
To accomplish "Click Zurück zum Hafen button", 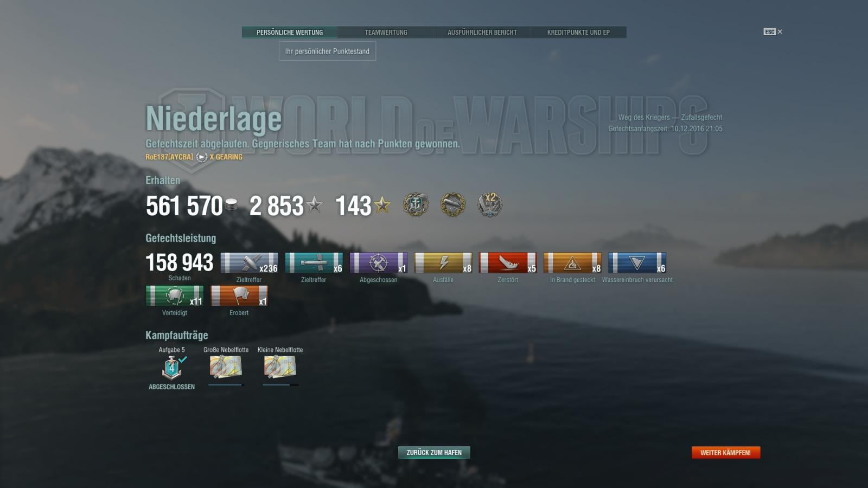I will [x=434, y=452].
